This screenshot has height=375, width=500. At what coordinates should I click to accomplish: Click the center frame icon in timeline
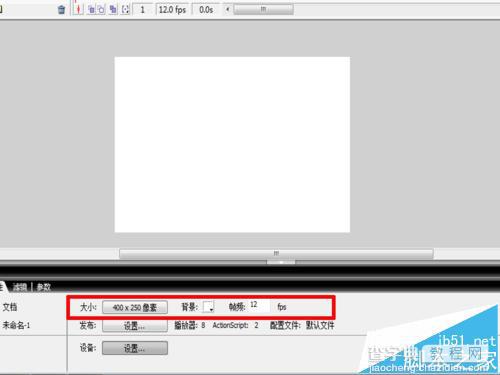click(78, 9)
